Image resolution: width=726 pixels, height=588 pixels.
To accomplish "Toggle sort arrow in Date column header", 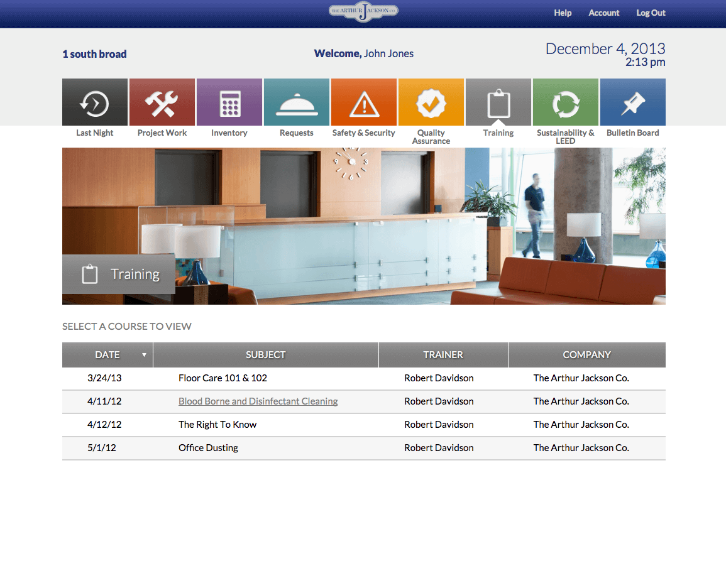I will [144, 355].
